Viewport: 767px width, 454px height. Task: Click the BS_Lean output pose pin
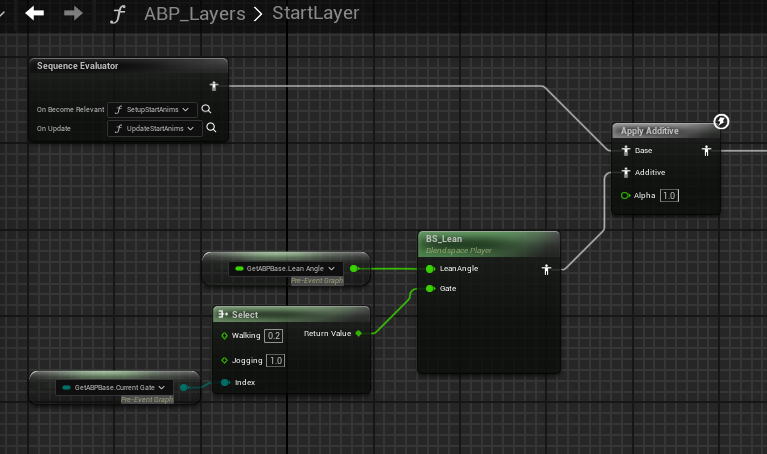[x=546, y=269]
